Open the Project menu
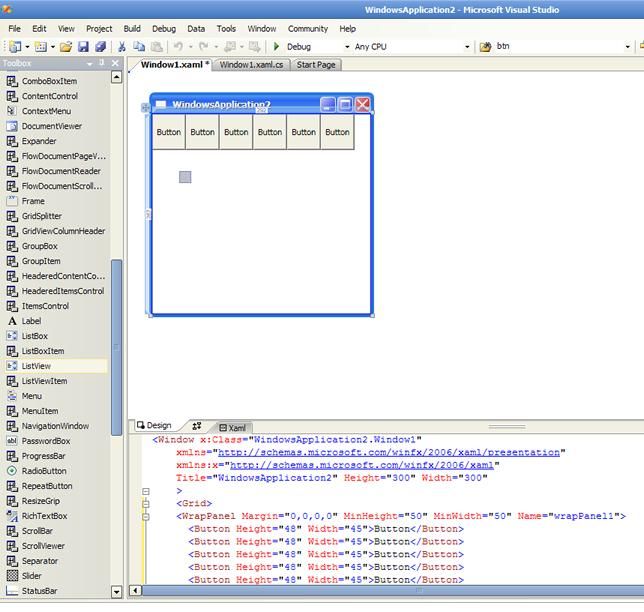This screenshot has width=644, height=612. 99,29
